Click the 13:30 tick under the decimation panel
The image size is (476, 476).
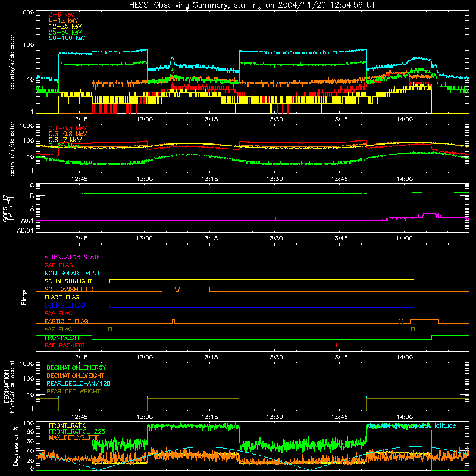[x=275, y=416]
